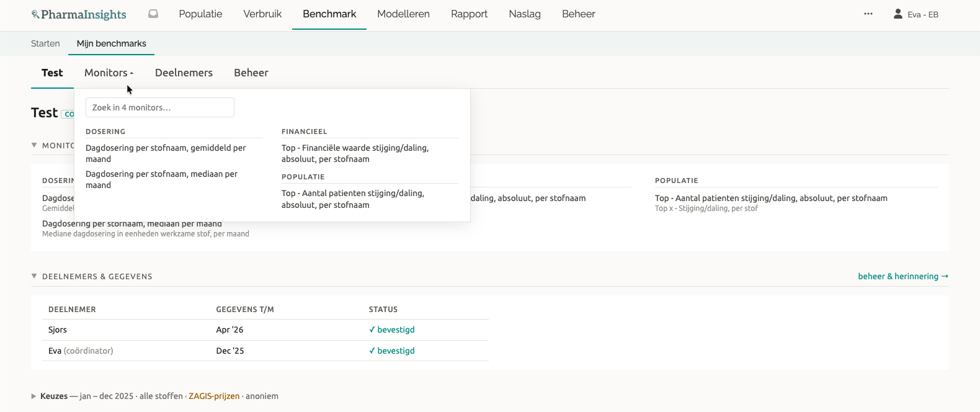Click the PharmaInsights logo
980x412 pixels.
point(79,14)
